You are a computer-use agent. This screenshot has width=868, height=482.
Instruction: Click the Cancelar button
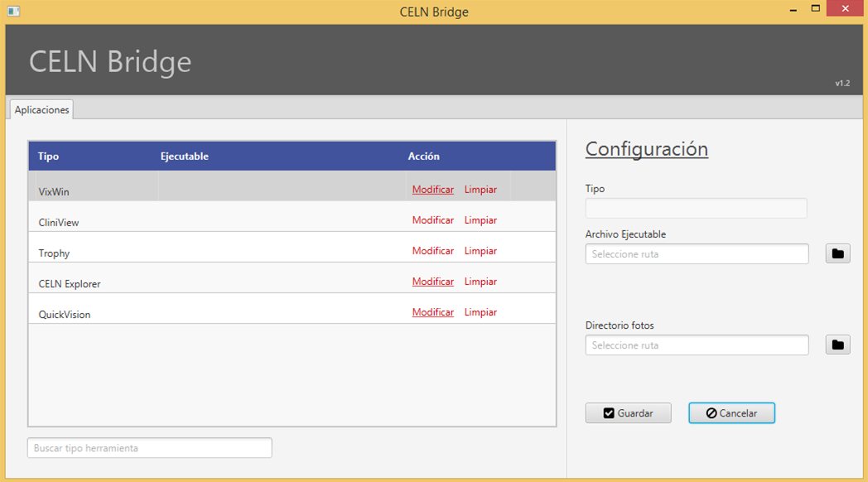tap(731, 412)
